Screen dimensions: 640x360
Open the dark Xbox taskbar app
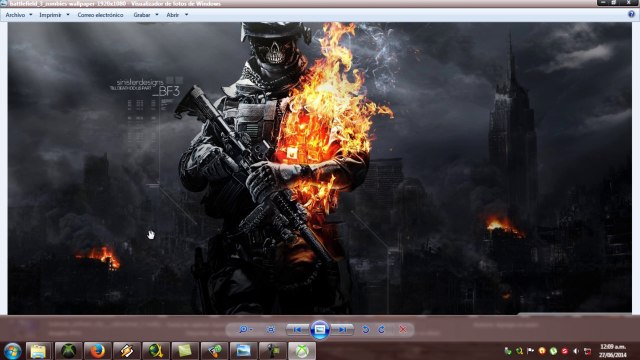(68, 351)
